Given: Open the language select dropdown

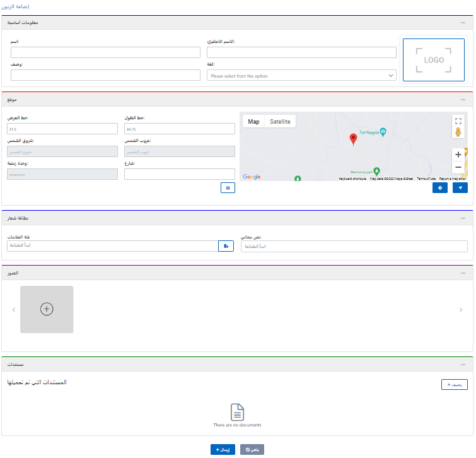Looking at the screenshot, I should click(x=301, y=76).
